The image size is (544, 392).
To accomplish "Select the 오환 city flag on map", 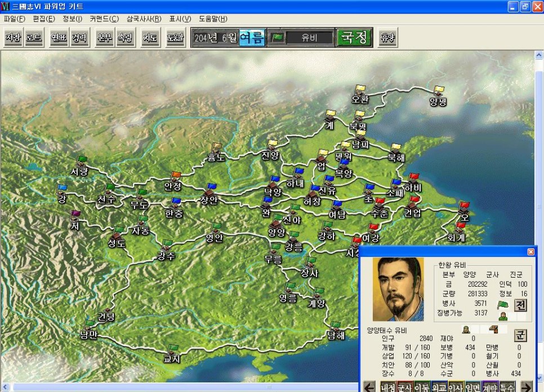I will coord(360,90).
